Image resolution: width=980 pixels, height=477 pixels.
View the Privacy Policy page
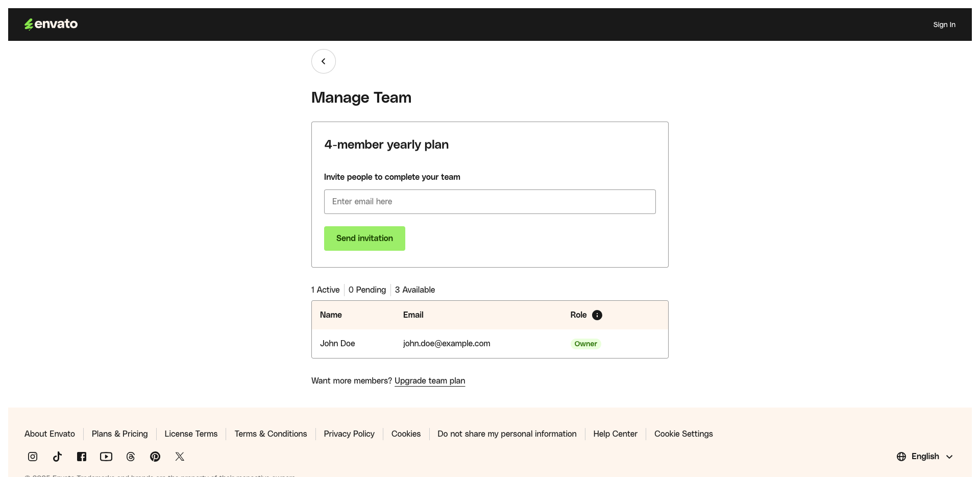(349, 434)
